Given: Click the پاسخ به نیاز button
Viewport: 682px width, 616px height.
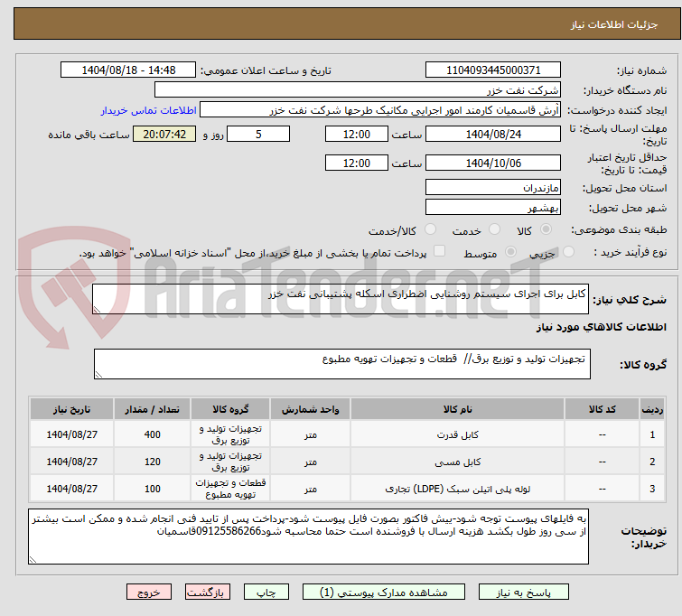Looking at the screenshot, I should pos(524,593).
